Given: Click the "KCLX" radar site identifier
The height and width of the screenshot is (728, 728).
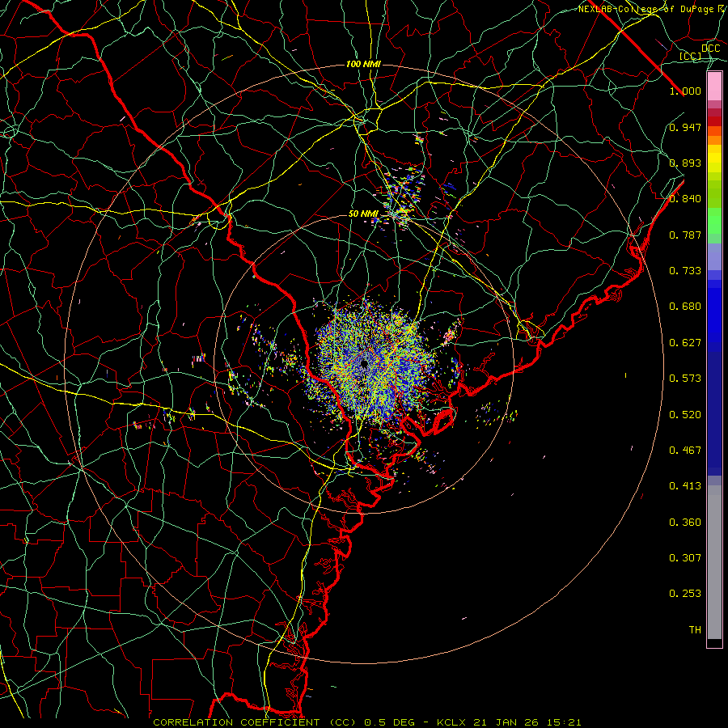Looking at the screenshot, I should (451, 722).
